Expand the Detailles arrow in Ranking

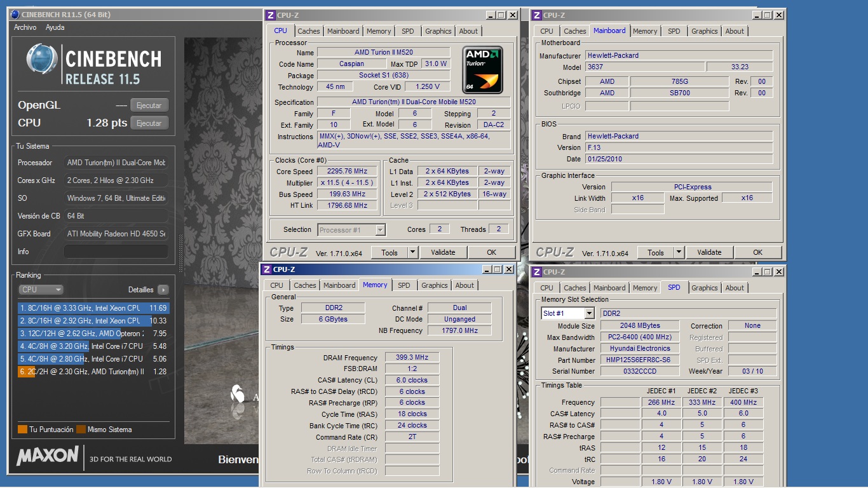(163, 290)
